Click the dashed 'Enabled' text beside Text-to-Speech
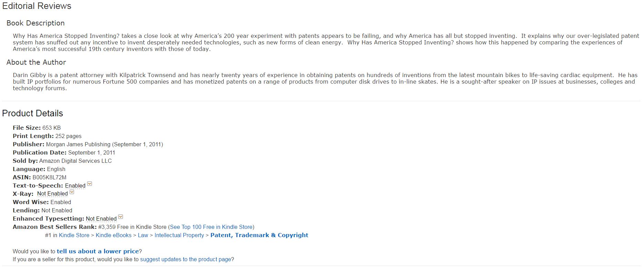This screenshot has height=275, width=644. click(75, 186)
